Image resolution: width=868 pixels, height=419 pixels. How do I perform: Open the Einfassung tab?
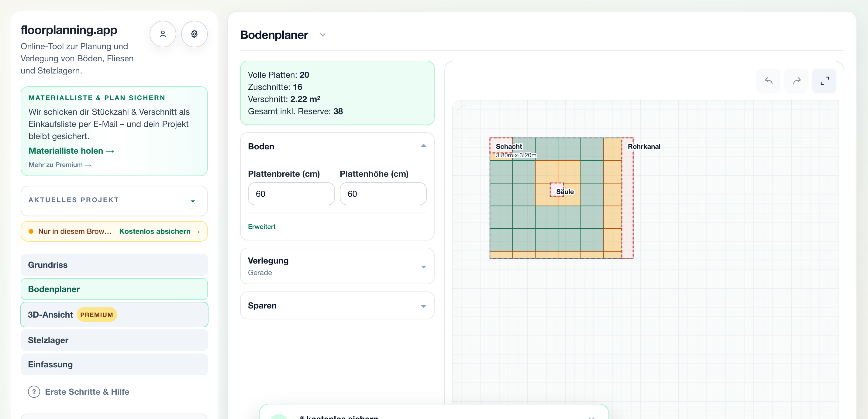(114, 364)
